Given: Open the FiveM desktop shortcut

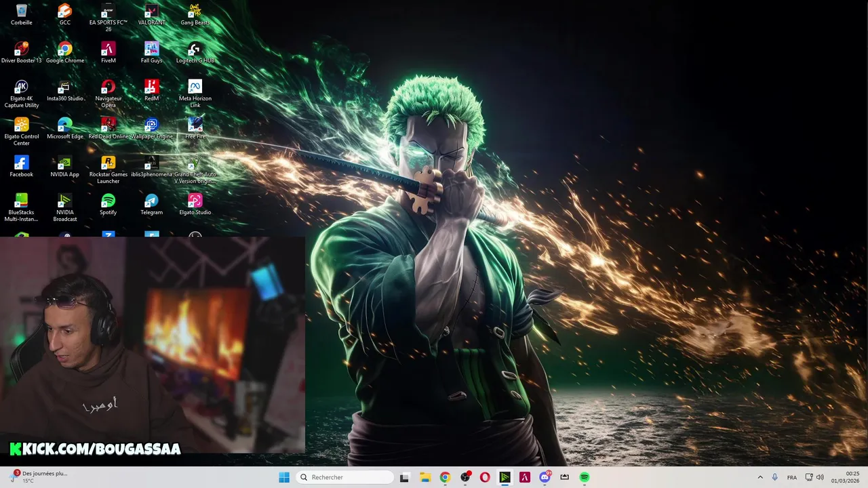Looking at the screenshot, I should click(x=108, y=52).
